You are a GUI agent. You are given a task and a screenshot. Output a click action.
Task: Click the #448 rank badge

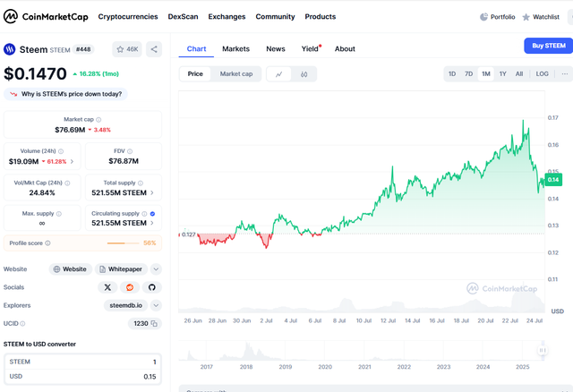83,49
